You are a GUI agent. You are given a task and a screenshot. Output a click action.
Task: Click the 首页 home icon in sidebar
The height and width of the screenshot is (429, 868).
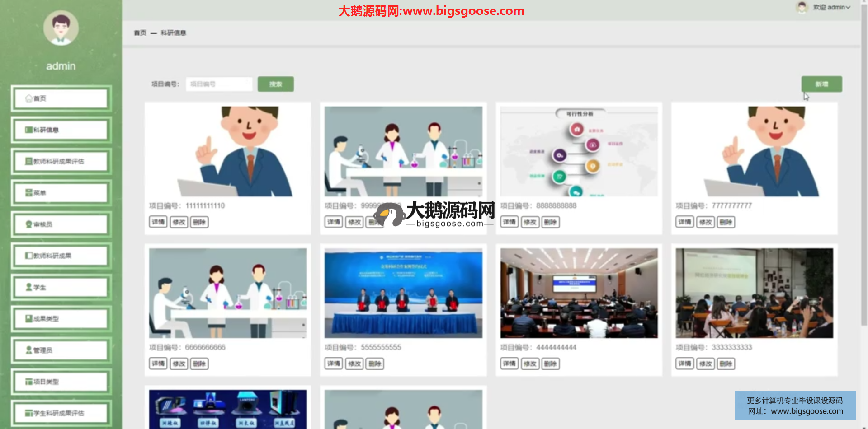(29, 98)
